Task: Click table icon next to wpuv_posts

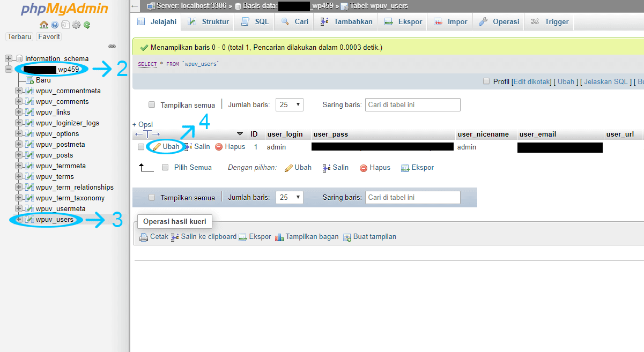Action: pyautogui.click(x=29, y=155)
